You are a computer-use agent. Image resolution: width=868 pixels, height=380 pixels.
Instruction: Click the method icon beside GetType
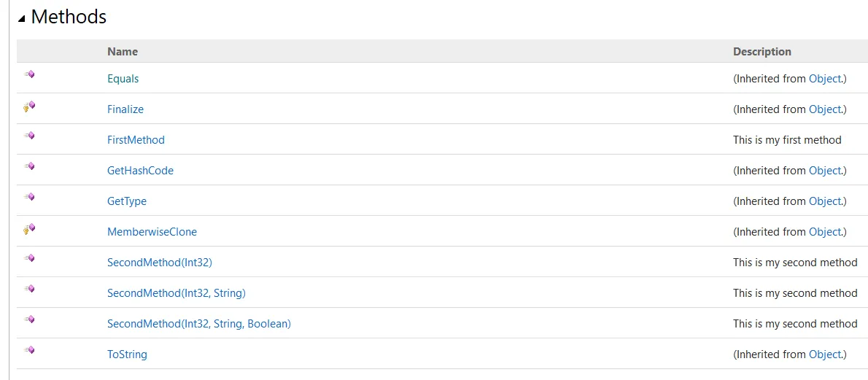29,197
